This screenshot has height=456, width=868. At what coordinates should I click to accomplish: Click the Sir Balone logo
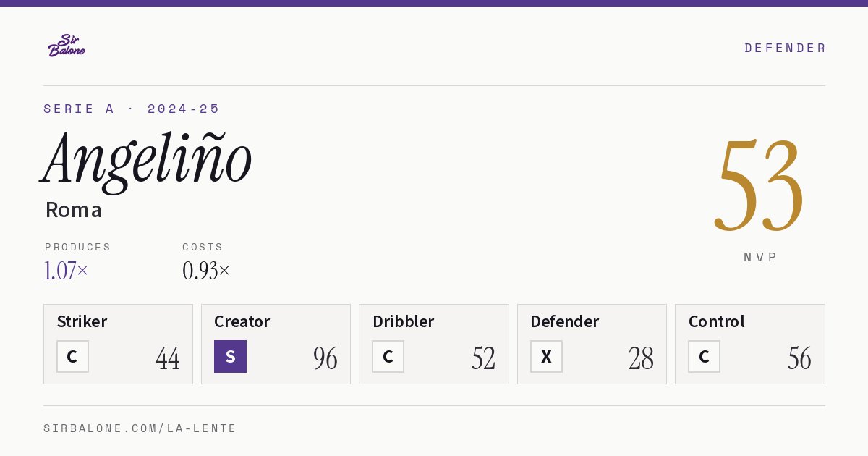67,46
